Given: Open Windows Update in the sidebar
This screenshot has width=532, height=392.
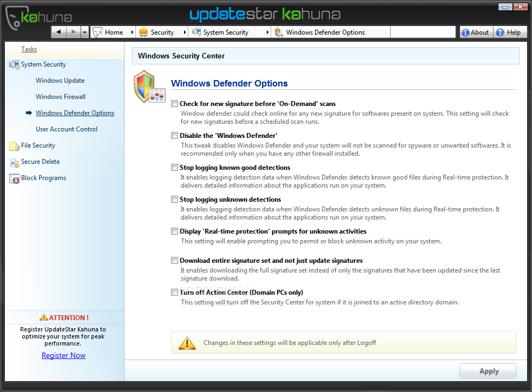Looking at the screenshot, I should tap(60, 81).
